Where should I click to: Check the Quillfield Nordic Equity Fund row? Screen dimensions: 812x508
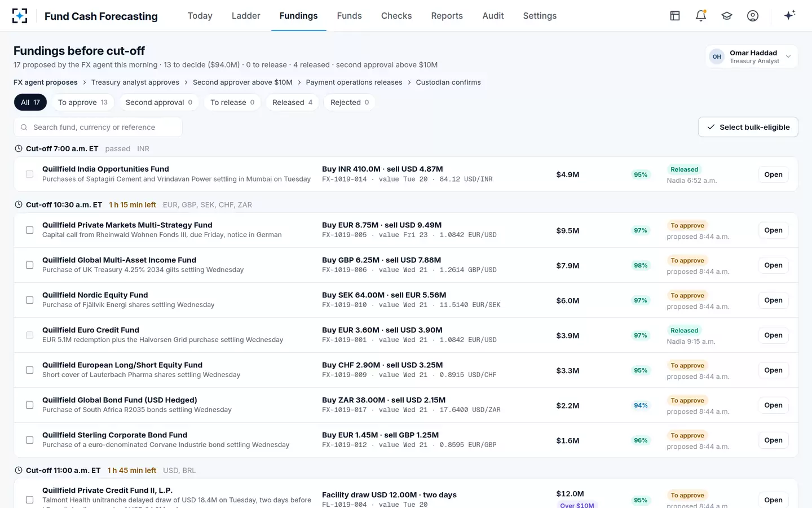[x=29, y=300]
